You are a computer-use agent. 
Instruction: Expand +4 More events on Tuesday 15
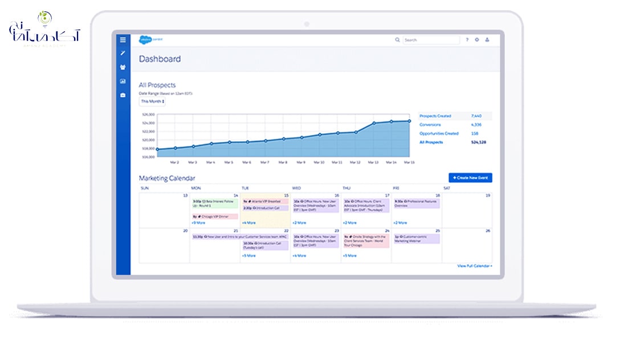point(249,222)
